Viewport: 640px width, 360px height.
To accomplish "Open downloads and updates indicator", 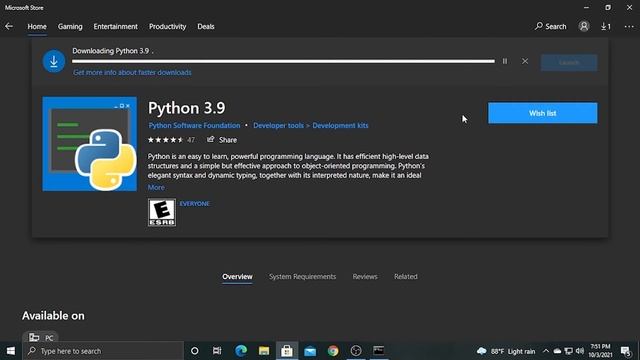I will [x=606, y=27].
